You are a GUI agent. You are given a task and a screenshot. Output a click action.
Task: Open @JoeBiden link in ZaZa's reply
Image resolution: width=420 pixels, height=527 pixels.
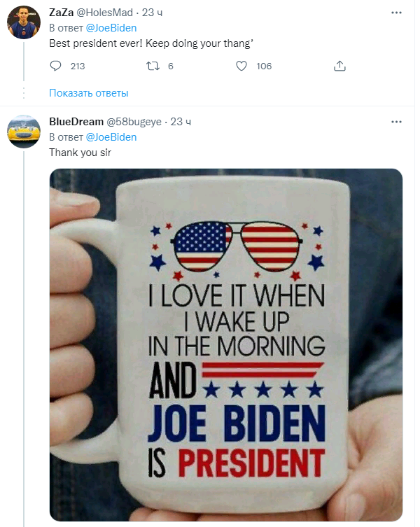point(111,28)
